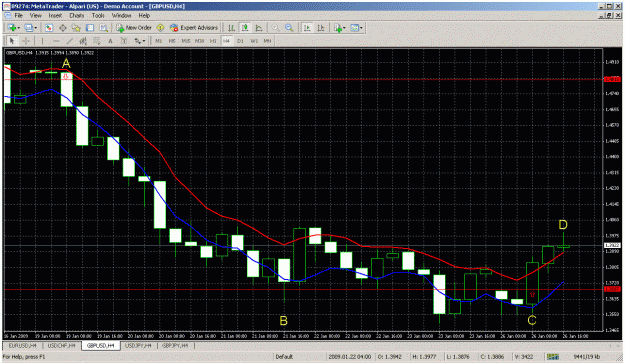This screenshot has width=625, height=363.
Task: Open the Window menu
Action: point(121,16)
